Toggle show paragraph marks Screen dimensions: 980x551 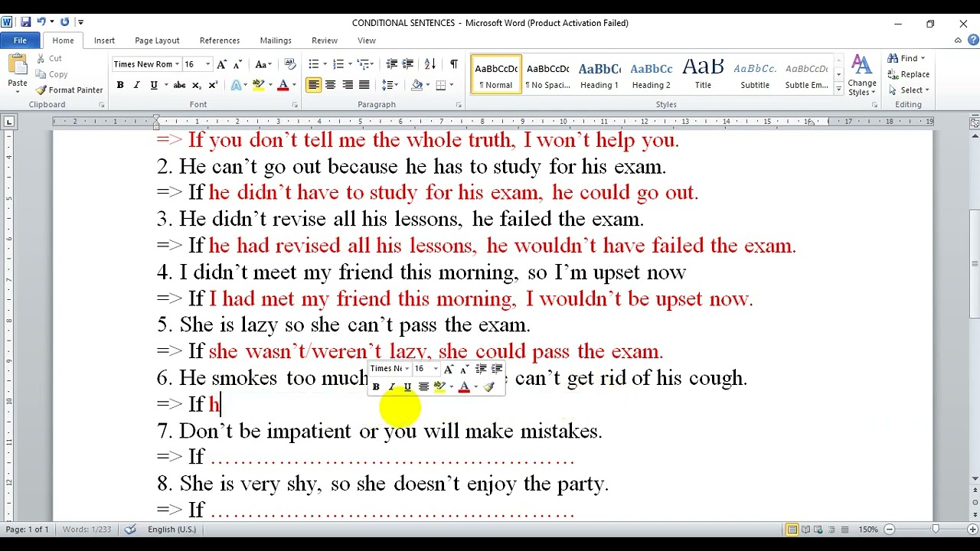click(454, 64)
